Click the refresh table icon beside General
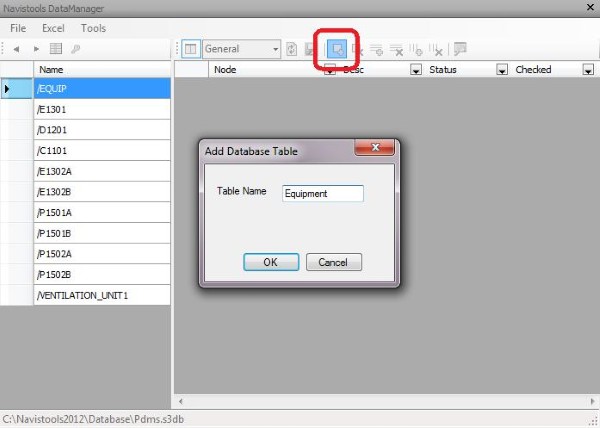Screen dimensions: 600x428 tap(291, 49)
